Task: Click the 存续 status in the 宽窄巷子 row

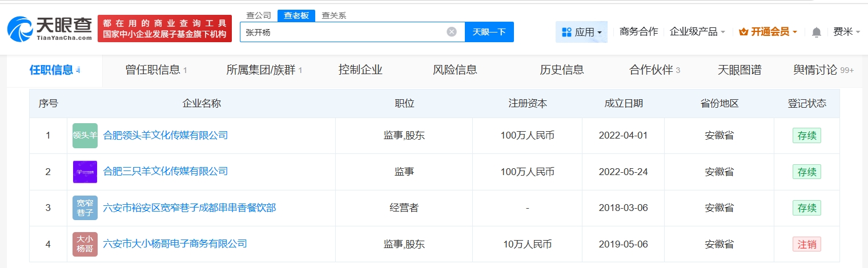Action: pyautogui.click(x=806, y=208)
